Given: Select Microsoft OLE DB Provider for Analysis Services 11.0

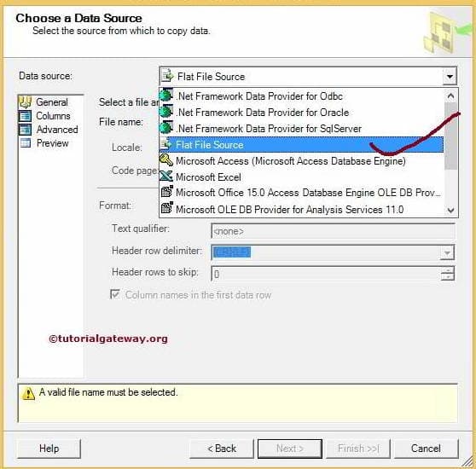Looking at the screenshot, I should pos(302,209).
